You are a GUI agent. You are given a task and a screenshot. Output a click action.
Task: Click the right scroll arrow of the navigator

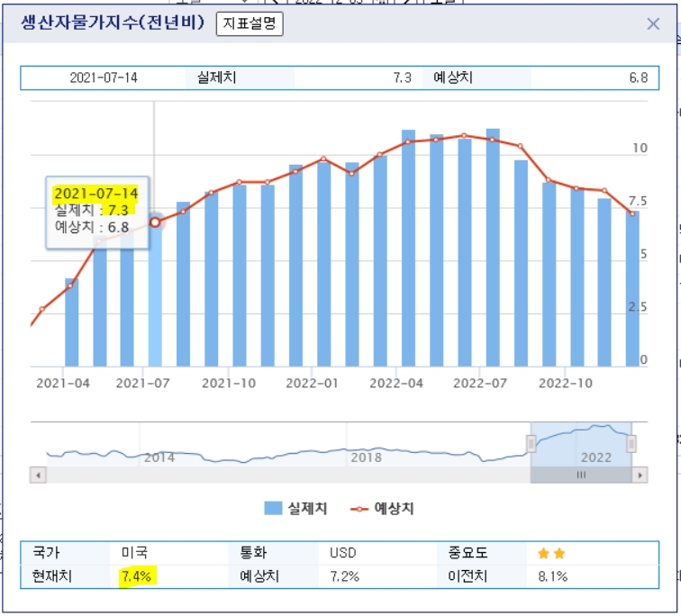tap(640, 475)
